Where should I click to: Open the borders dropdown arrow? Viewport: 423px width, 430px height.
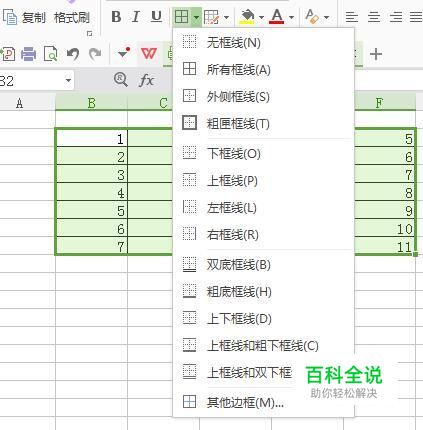pos(196,17)
